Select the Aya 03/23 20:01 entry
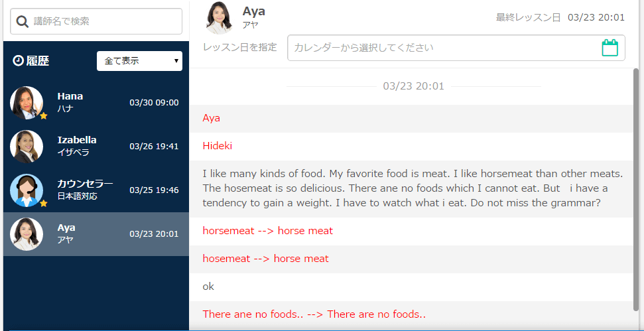 point(96,234)
